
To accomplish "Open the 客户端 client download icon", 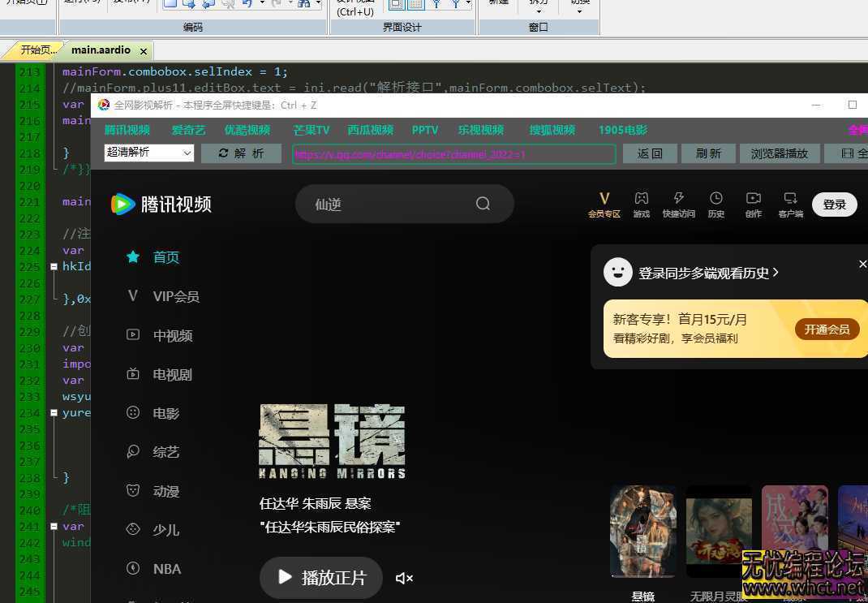I will click(x=790, y=197).
